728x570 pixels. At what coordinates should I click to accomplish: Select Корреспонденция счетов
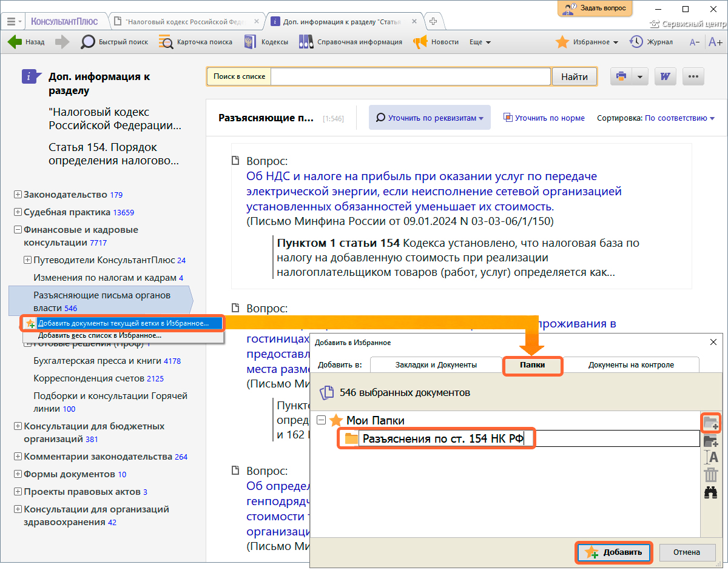click(x=98, y=378)
